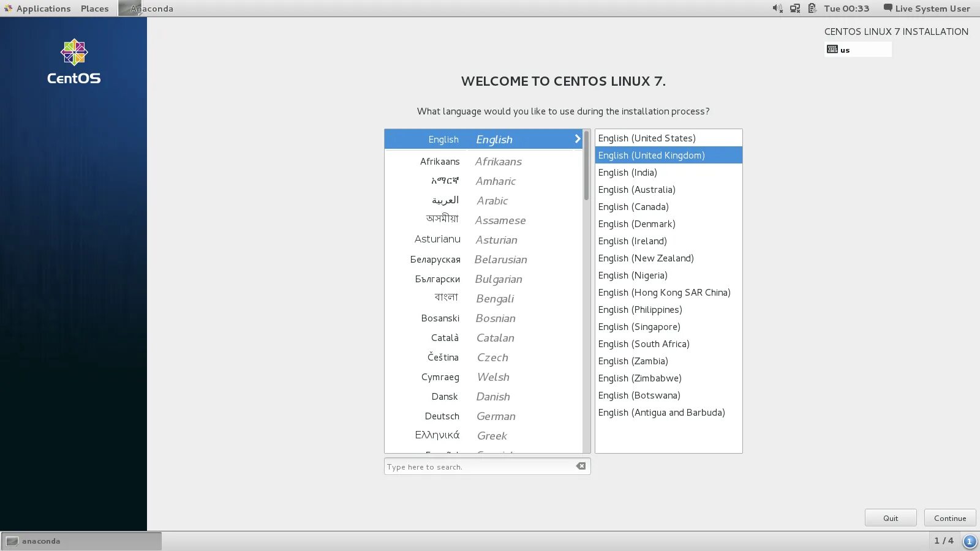Select Catalan in the language list
This screenshot has width=980, height=551.
coord(483,338)
